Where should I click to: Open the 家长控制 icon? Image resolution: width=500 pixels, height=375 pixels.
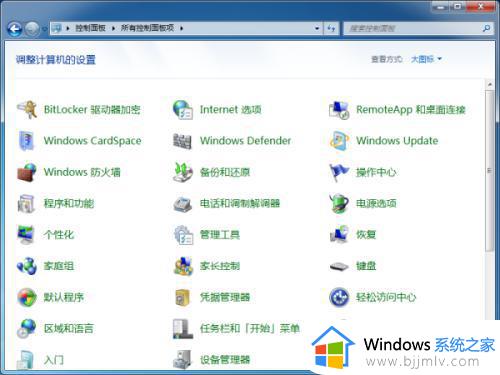pyautogui.click(x=183, y=266)
